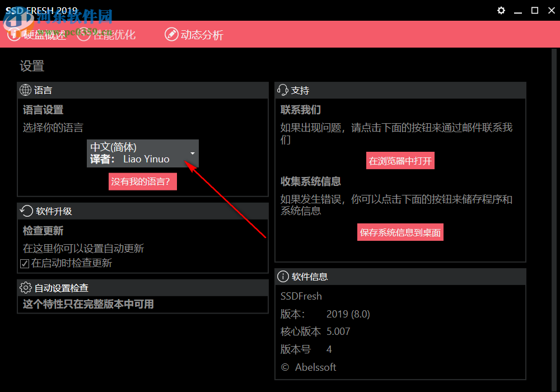This screenshot has width=560, height=392.
Task: Disable 在启动时检查更新 checkbox
Action: [x=23, y=262]
